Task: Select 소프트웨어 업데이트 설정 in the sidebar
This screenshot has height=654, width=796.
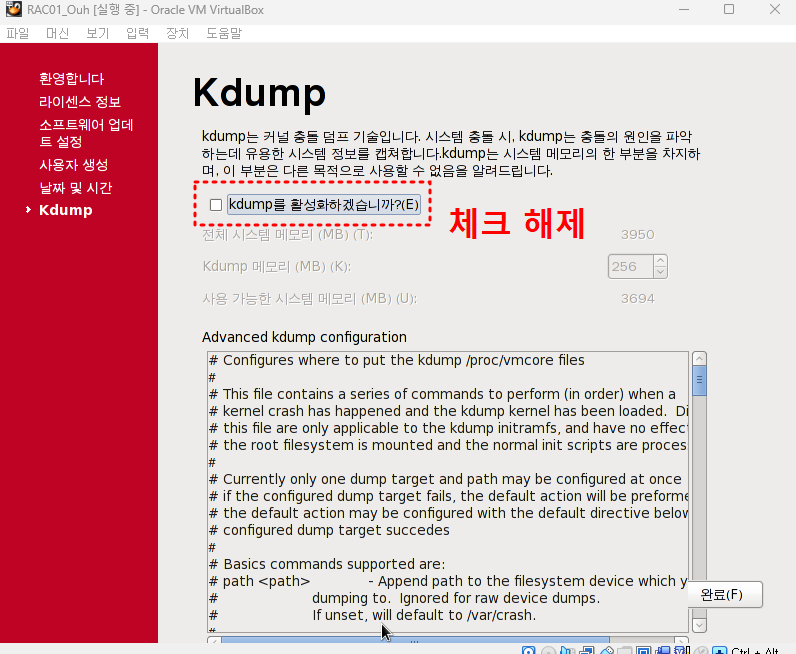Action: click(86, 133)
